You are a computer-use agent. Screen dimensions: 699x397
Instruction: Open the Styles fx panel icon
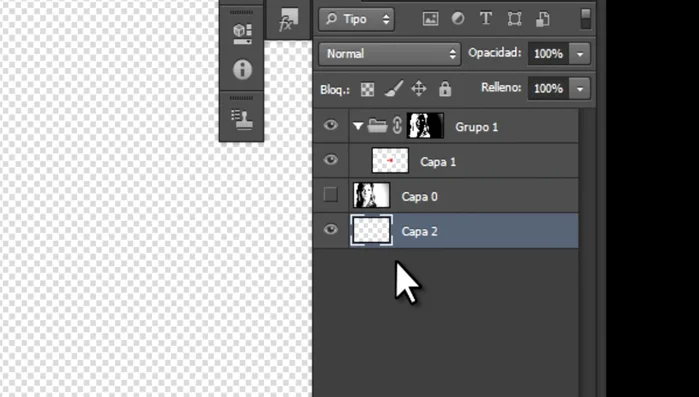[288, 20]
